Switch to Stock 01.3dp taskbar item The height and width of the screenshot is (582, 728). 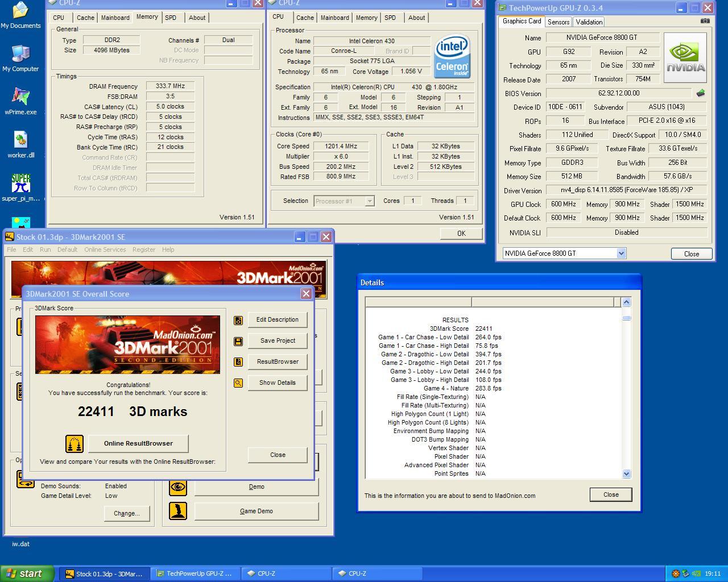point(105,573)
